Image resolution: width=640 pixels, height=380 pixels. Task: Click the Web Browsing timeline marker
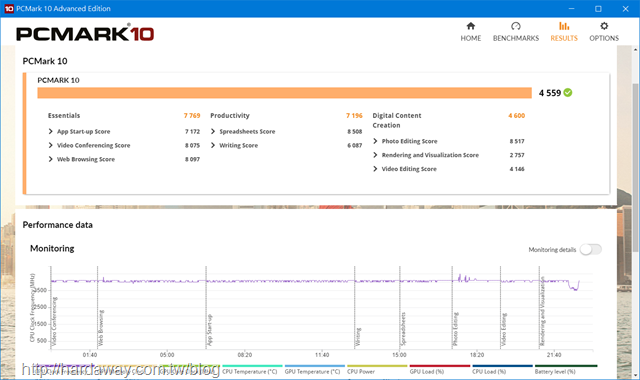point(101,327)
